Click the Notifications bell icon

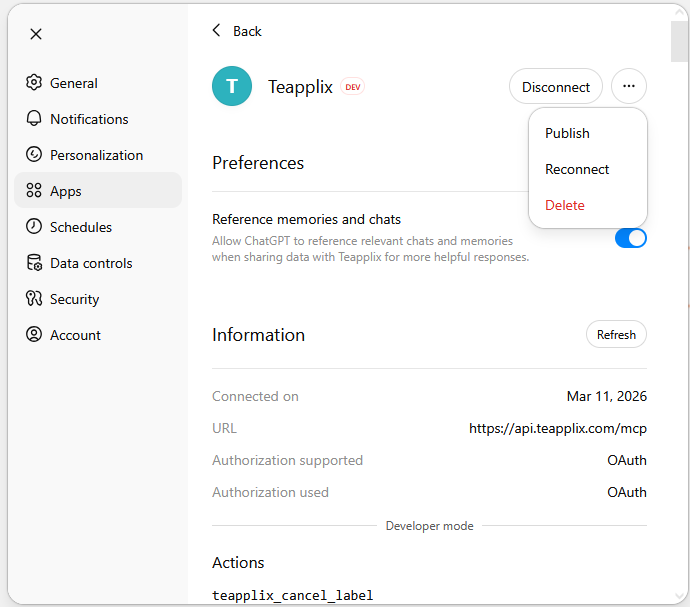pyautogui.click(x=34, y=119)
